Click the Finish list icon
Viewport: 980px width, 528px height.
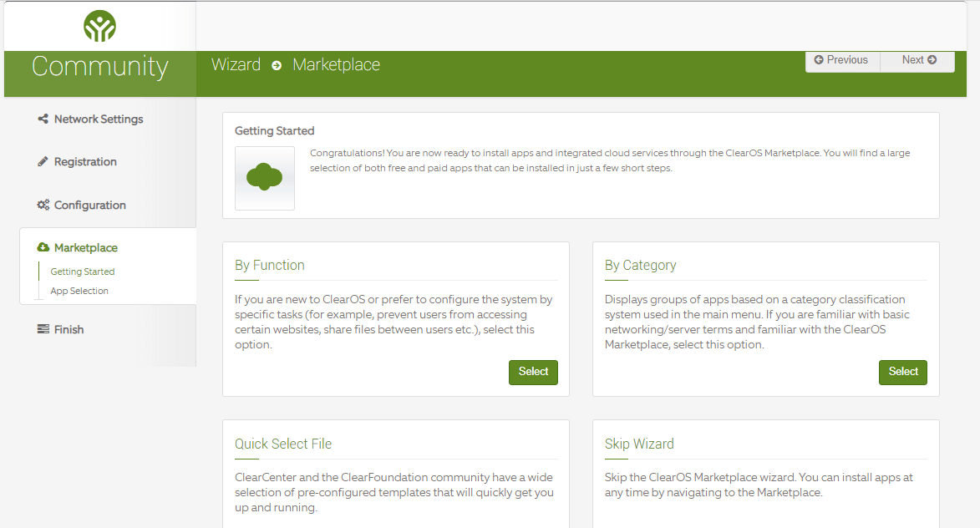coord(43,329)
